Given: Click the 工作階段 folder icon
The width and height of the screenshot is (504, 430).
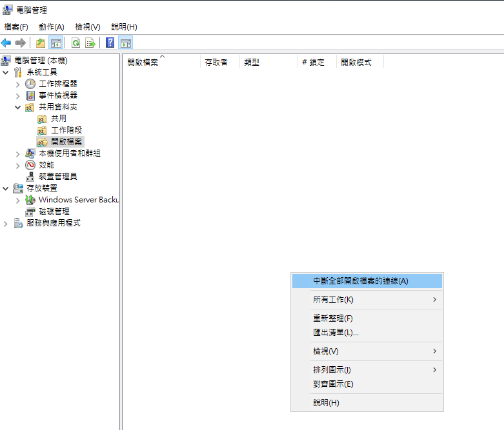Looking at the screenshot, I should [x=42, y=131].
